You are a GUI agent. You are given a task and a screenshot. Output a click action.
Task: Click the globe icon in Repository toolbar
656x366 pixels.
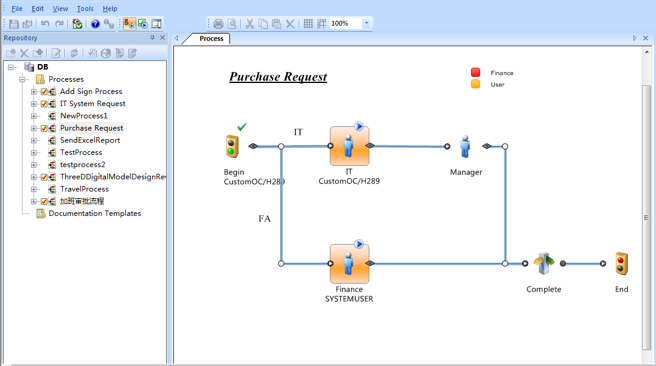pyautogui.click(x=106, y=53)
